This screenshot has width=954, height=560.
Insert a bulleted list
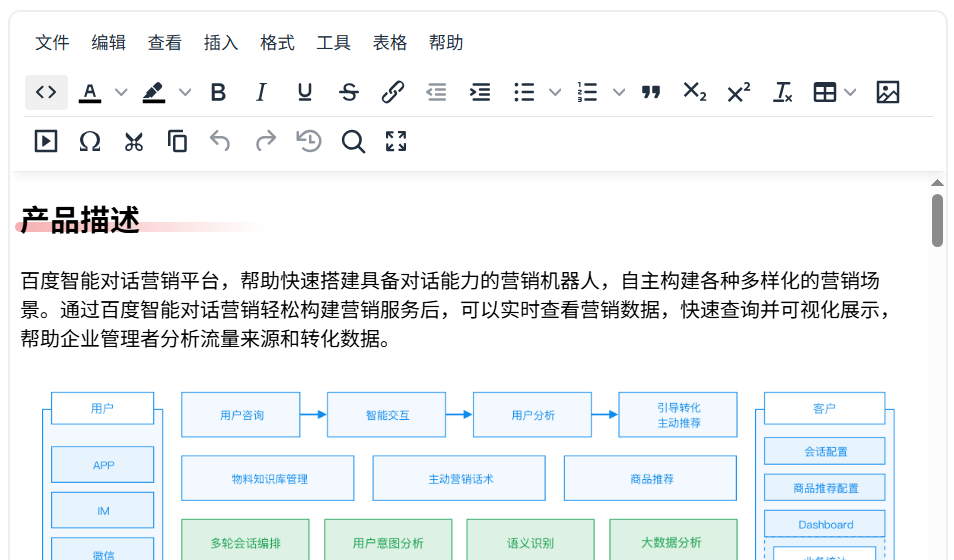524,93
